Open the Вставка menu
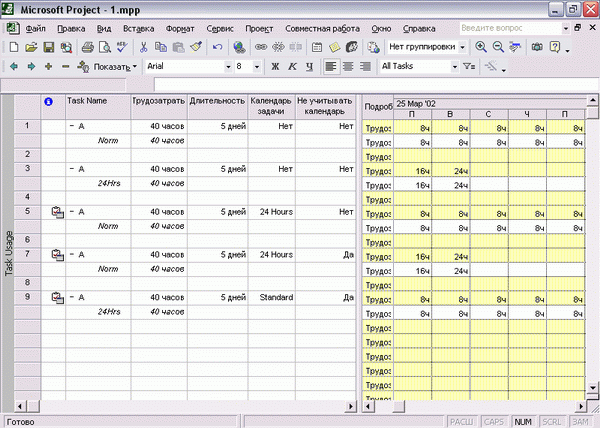This screenshot has height=428, width=600. [x=139, y=29]
